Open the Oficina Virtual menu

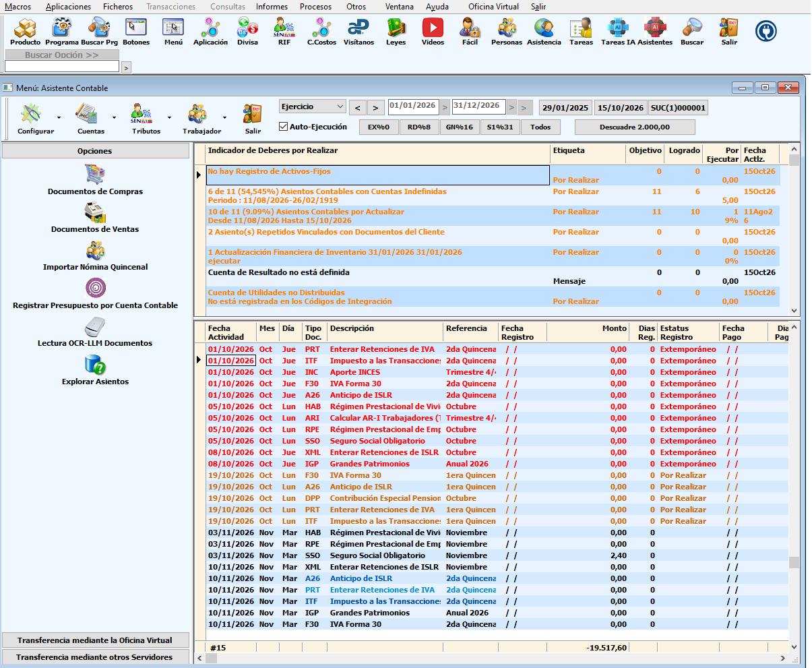pyautogui.click(x=493, y=7)
